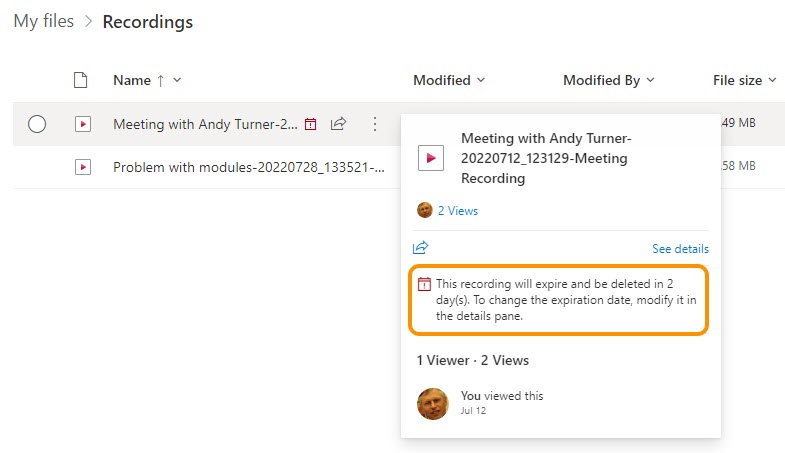Click the share icon inside the hover card
The height and width of the screenshot is (453, 785).
[421, 248]
